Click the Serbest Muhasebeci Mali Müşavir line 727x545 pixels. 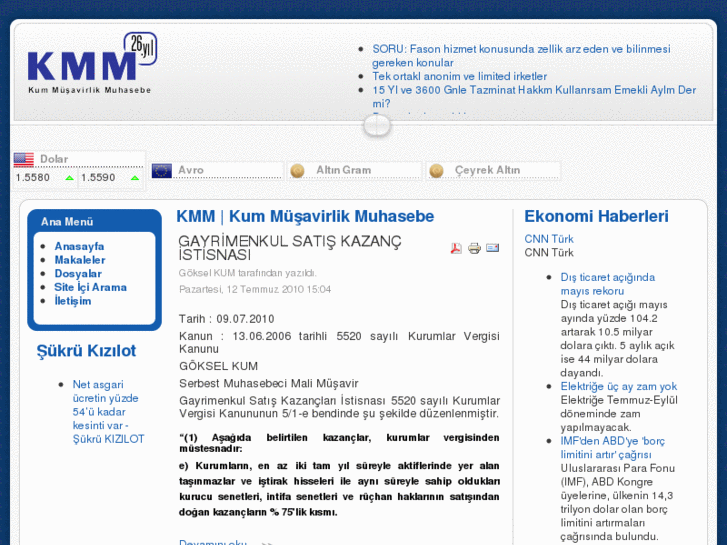coord(268,384)
